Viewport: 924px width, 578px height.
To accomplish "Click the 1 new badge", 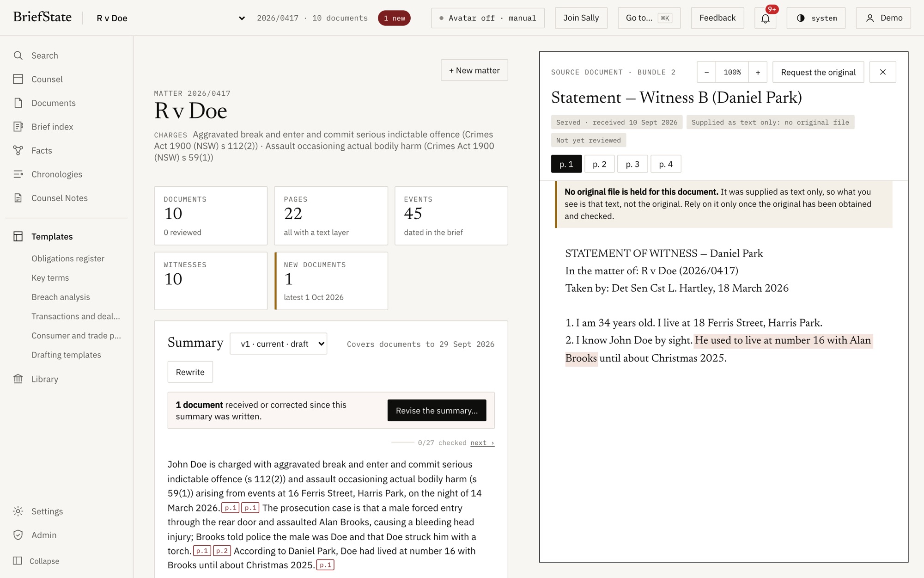I will tap(394, 18).
